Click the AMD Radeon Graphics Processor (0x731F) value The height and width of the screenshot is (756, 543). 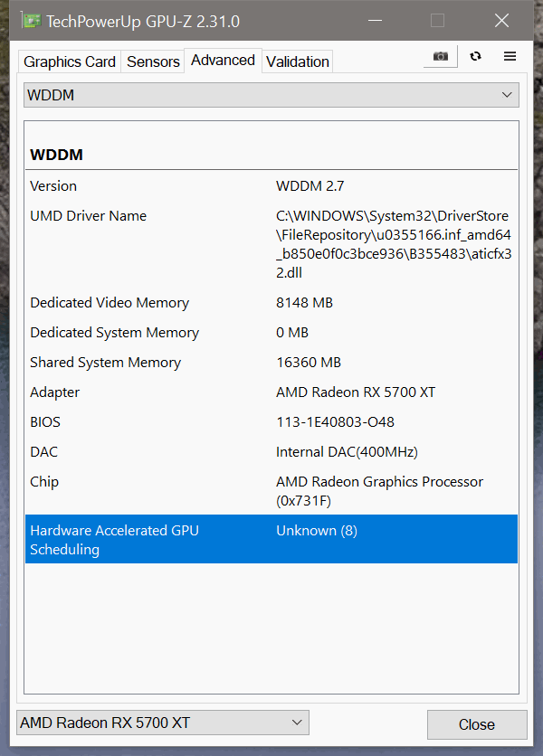coord(379,491)
